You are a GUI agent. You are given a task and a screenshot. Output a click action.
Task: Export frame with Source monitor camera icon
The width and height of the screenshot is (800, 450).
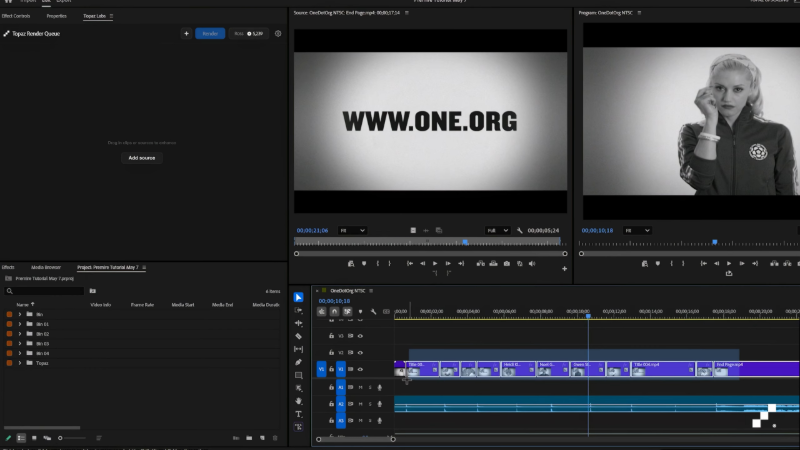click(507, 264)
